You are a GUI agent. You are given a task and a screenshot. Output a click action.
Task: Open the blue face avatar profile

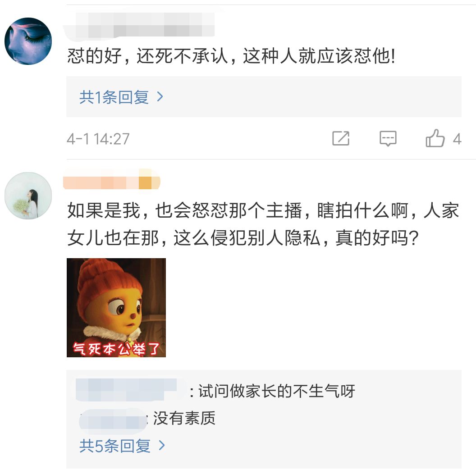[28, 41]
